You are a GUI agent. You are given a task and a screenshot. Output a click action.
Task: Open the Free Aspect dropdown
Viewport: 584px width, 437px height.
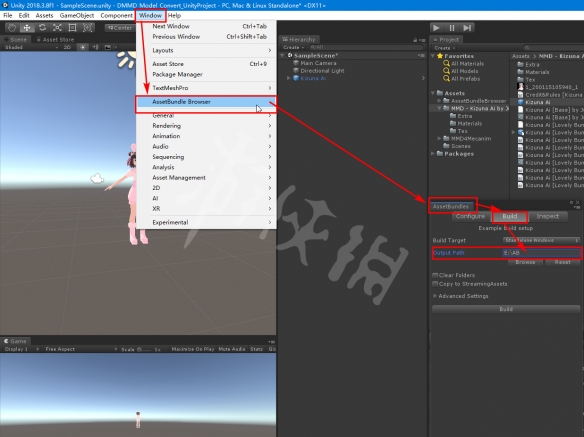(x=81, y=349)
